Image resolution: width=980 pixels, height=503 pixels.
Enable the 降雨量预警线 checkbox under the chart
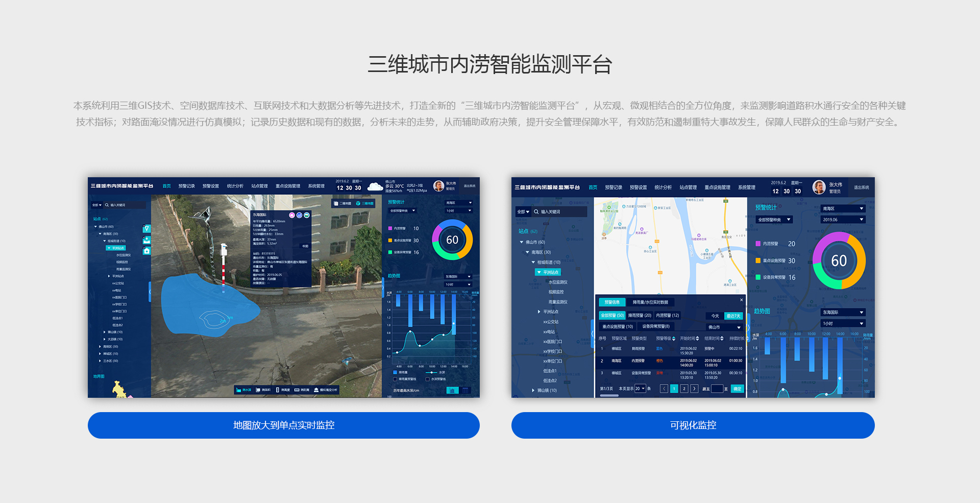click(x=395, y=379)
